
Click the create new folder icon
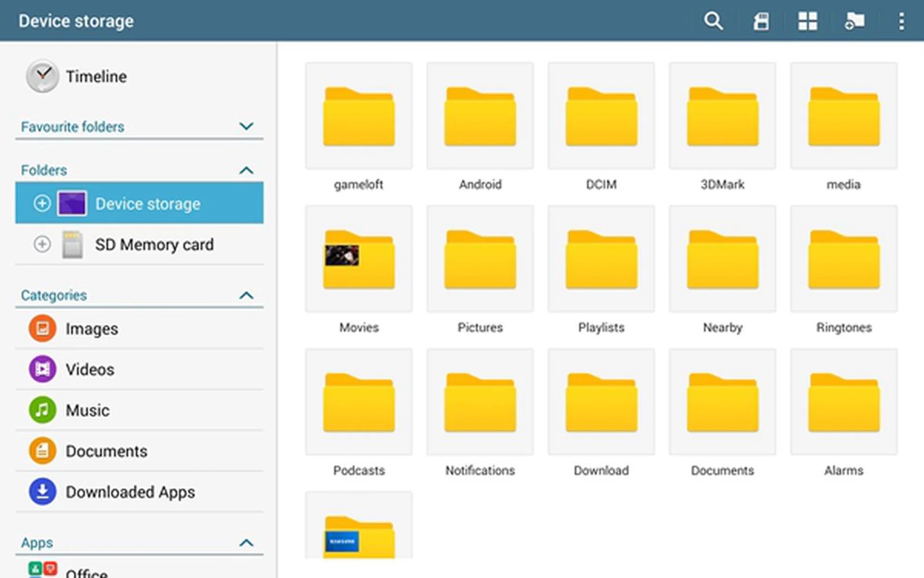[854, 21]
